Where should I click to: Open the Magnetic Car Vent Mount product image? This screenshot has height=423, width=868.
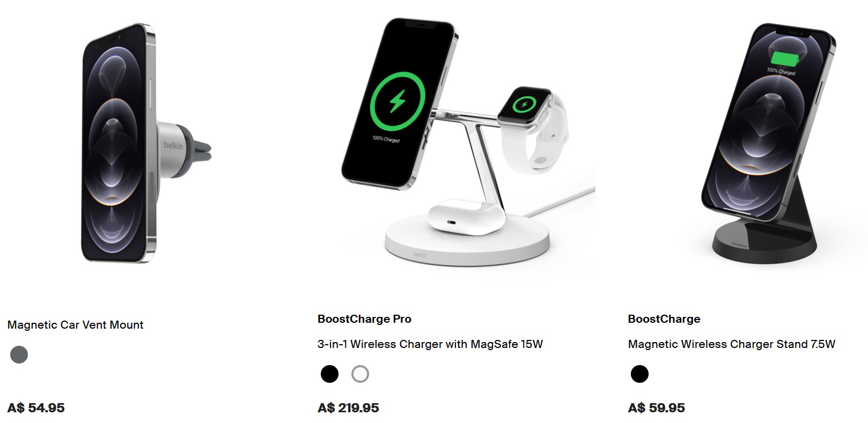pyautogui.click(x=147, y=143)
